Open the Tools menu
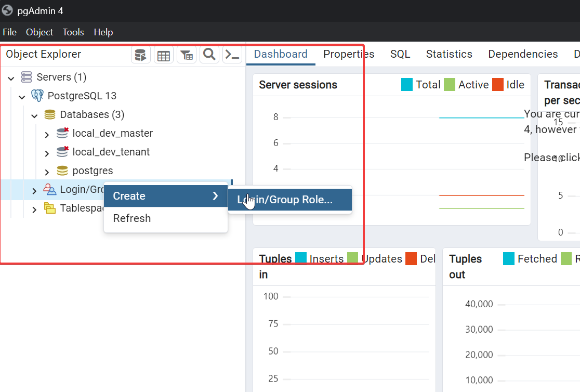Screen dimensions: 580x392 [73, 32]
